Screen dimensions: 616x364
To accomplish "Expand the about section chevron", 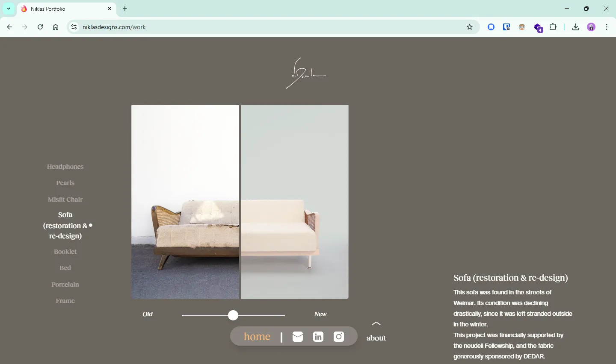I will pyautogui.click(x=376, y=324).
